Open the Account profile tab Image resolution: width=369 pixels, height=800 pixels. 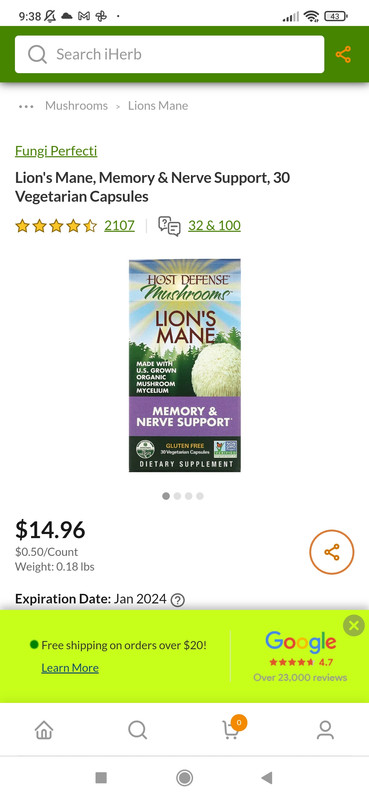coord(325,730)
